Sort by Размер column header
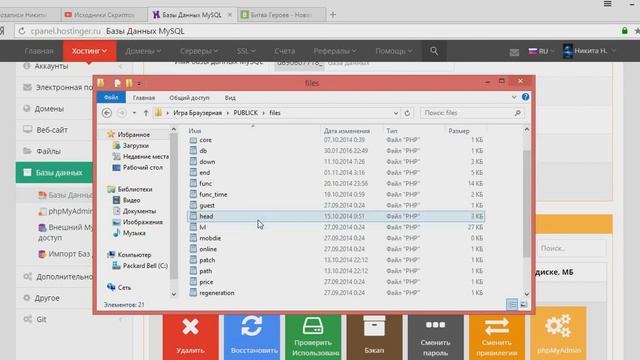The width and height of the screenshot is (640, 360). 459,131
